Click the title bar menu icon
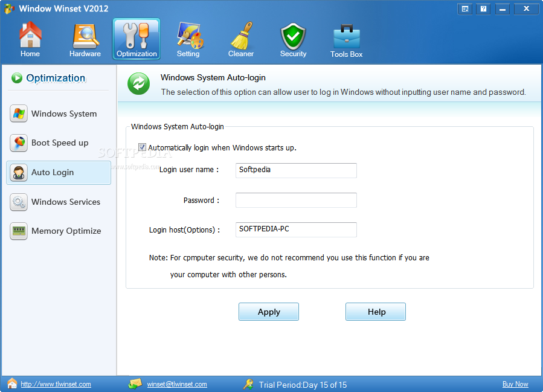Viewport: 543px width, 392px height. 465,9
